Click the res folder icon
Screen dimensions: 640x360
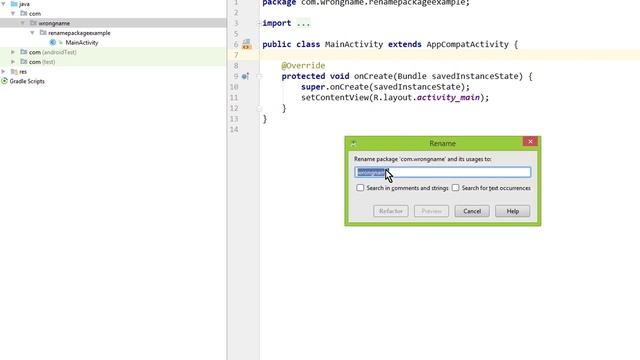point(14,71)
